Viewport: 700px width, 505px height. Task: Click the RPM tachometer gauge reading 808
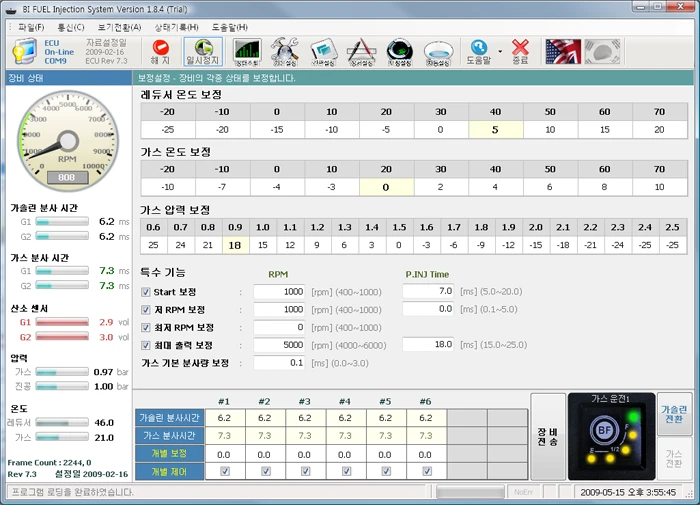click(x=68, y=141)
